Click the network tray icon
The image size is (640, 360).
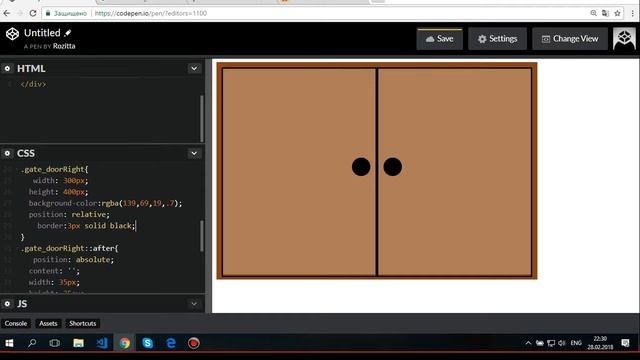pos(551,343)
